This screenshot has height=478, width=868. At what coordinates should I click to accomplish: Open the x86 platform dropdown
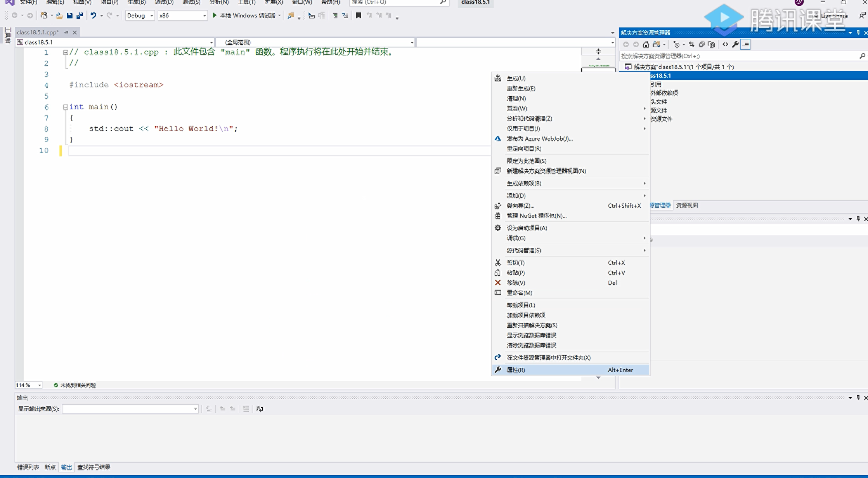[182, 16]
